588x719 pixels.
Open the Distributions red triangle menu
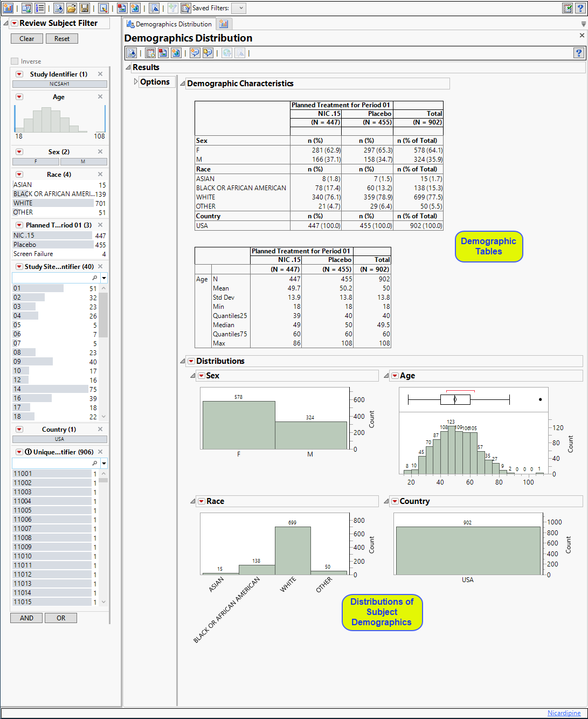[x=191, y=361]
